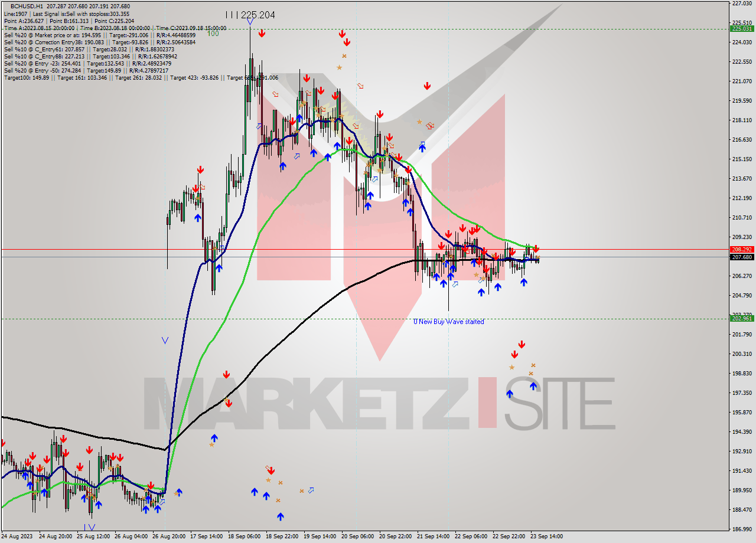Click the 221.070 price axis label
Screen dimensions: 756x543
tap(742, 81)
